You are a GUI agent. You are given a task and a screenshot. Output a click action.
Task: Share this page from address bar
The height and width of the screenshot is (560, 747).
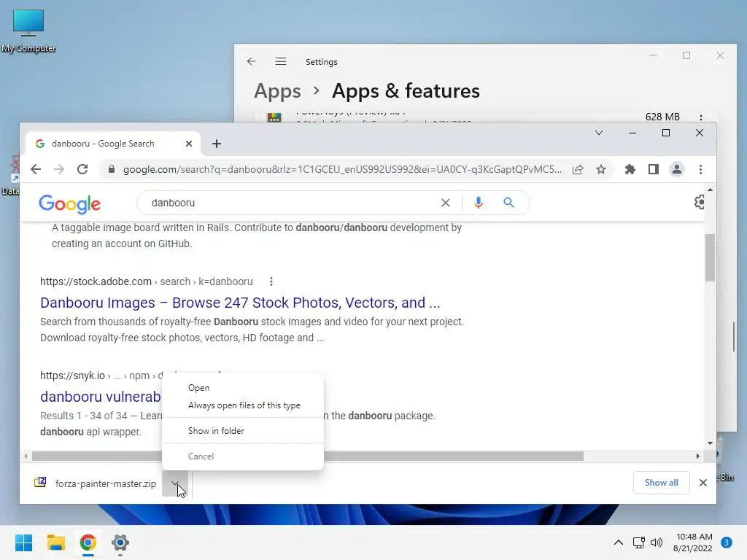point(578,169)
